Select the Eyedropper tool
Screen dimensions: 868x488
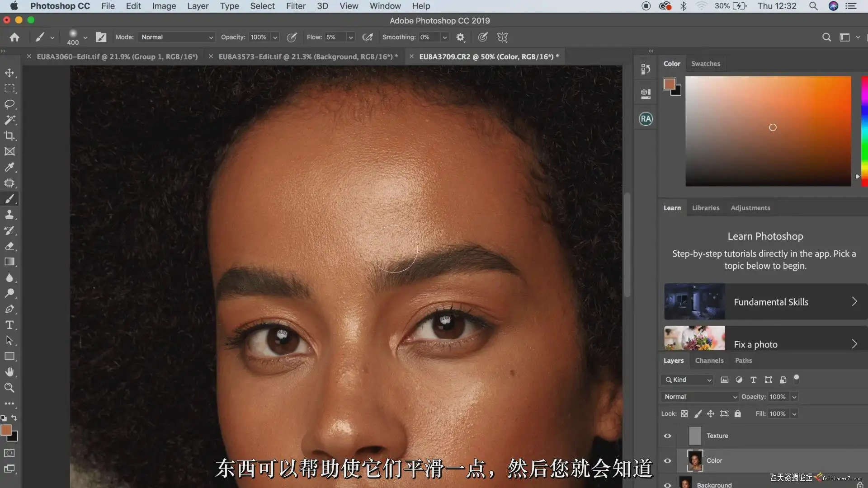click(x=9, y=167)
